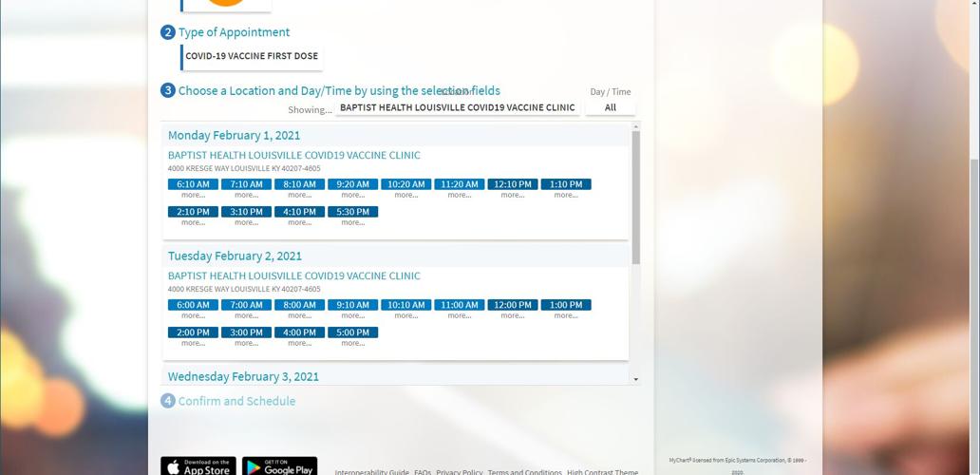Choose the Tuesday 12:00 PM slot
This screenshot has width=980, height=475.
pos(513,305)
